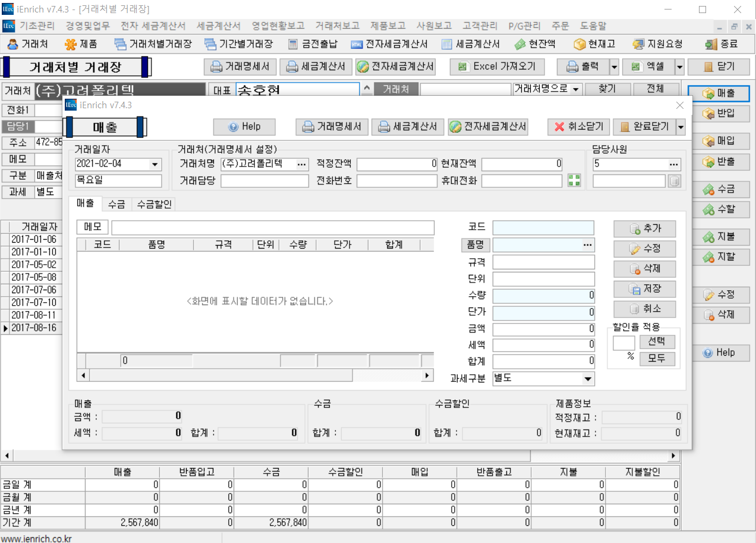Open the 거래일자 date dropdown
Screen dimensions: 756x543
[155, 164]
